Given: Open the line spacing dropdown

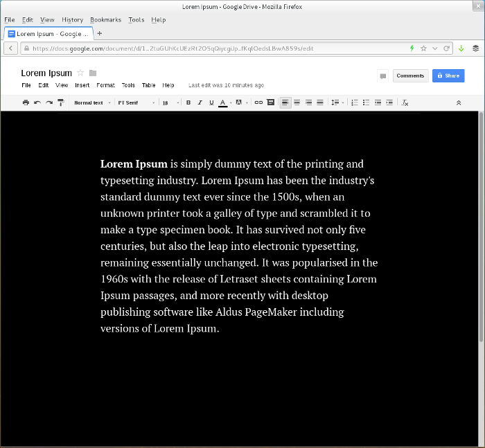Looking at the screenshot, I should click(337, 102).
